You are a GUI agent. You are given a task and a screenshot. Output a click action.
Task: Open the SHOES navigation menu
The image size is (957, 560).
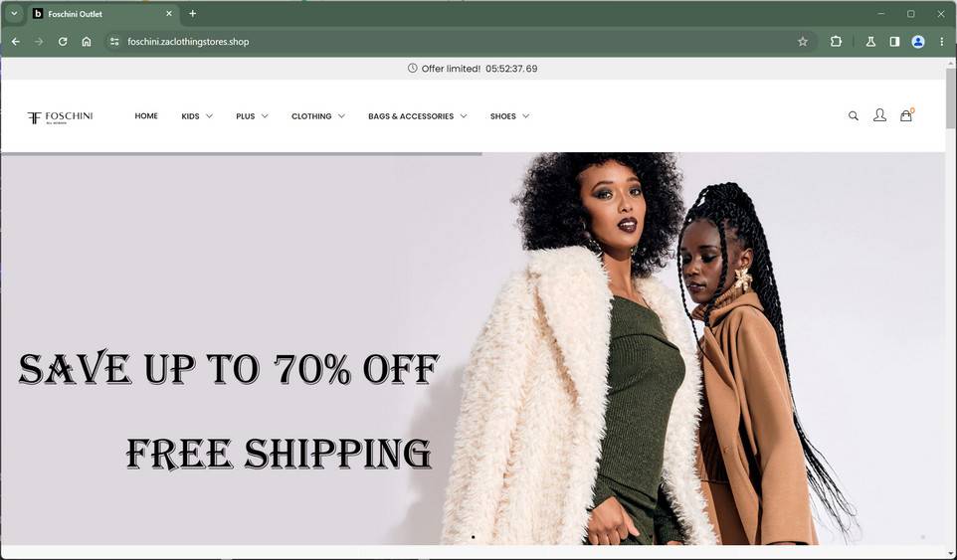tap(509, 116)
